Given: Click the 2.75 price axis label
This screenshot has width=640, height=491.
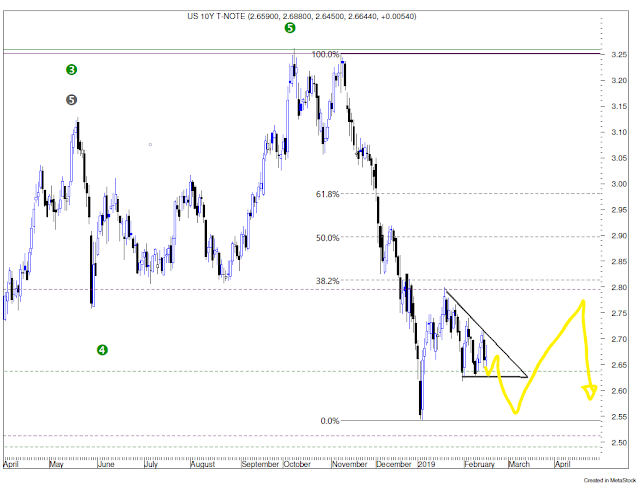Looking at the screenshot, I should coord(619,313).
